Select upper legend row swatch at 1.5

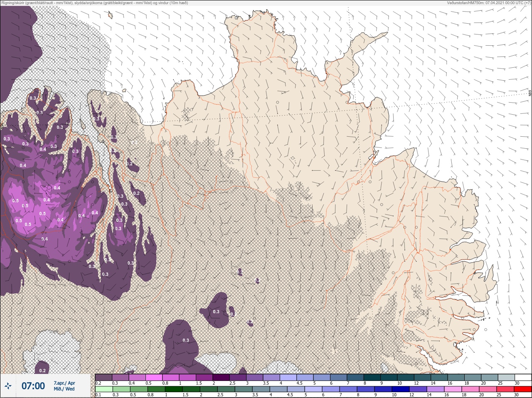click(x=204, y=377)
